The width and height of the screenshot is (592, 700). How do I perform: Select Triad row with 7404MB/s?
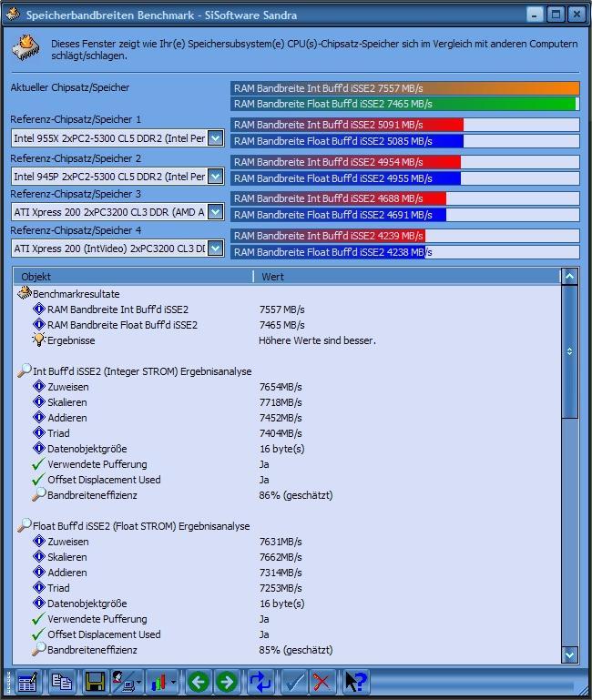287,433
